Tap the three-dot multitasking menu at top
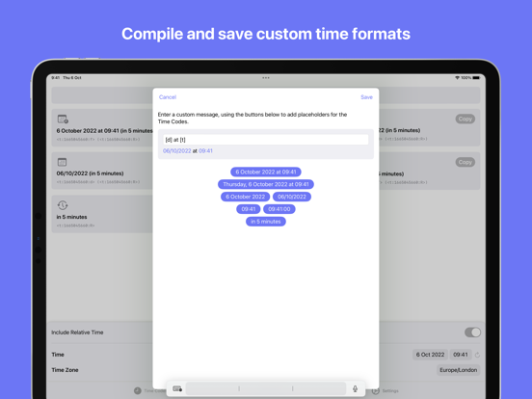 (x=266, y=78)
